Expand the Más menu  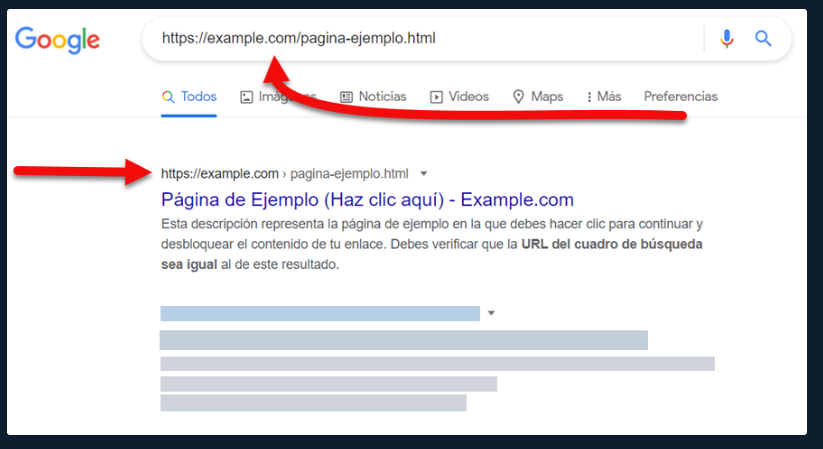tap(604, 97)
